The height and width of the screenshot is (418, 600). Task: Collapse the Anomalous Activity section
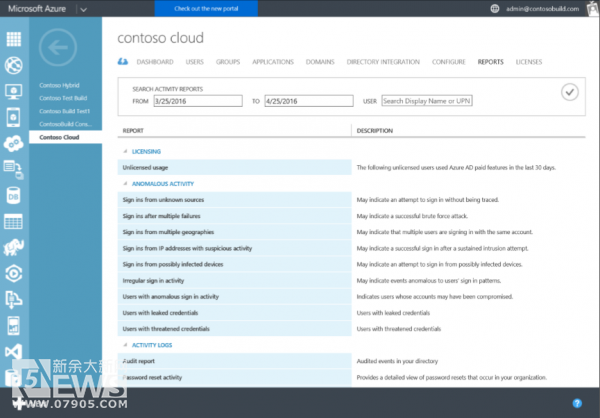[125, 184]
